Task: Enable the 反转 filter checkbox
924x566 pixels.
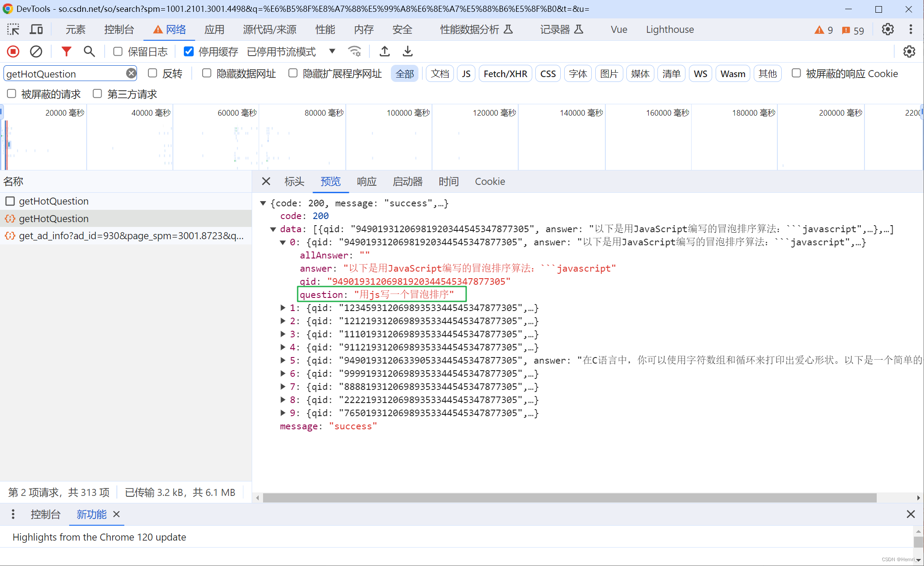Action: [152, 73]
